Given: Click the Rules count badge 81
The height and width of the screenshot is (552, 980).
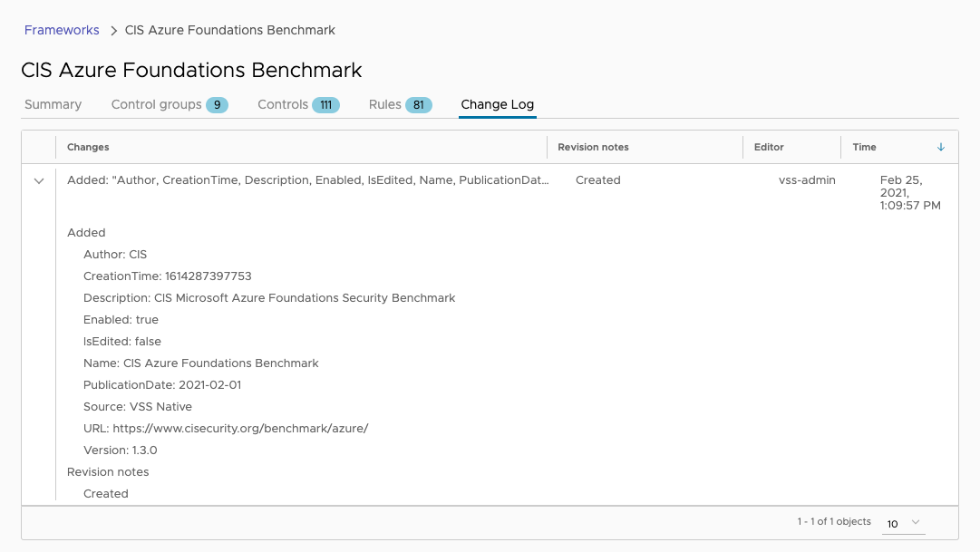Looking at the screenshot, I should [418, 105].
